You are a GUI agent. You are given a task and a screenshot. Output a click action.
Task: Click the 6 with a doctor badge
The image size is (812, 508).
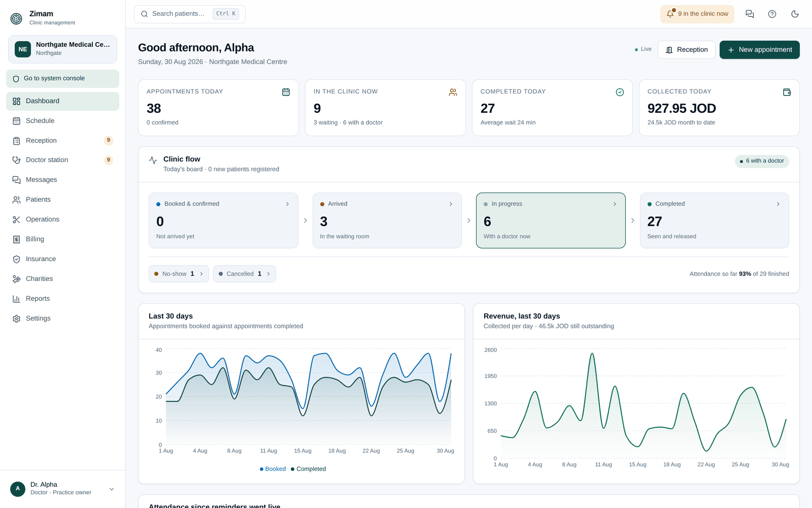pyautogui.click(x=762, y=161)
